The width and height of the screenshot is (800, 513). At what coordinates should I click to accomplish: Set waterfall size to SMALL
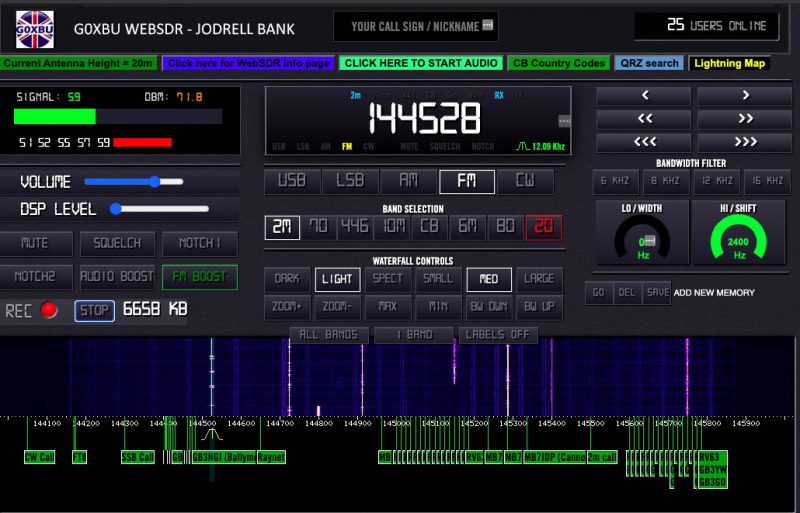click(438, 279)
